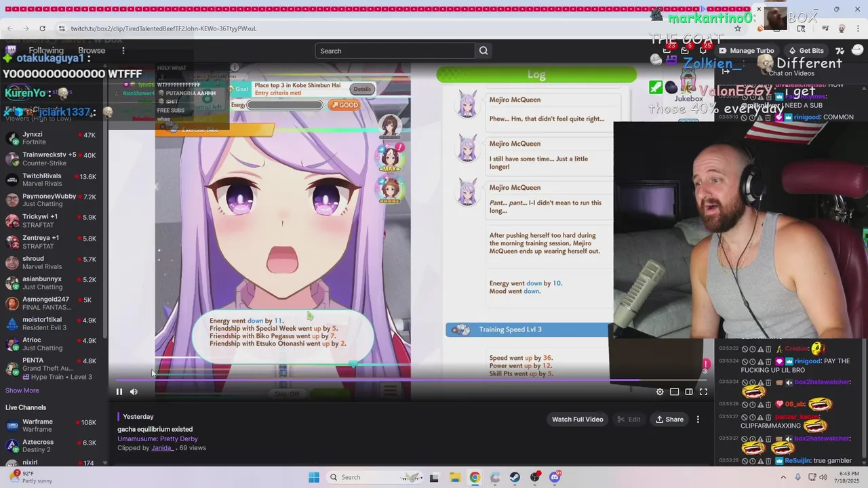Open the Jynxzi channel in sidebar

54,138
